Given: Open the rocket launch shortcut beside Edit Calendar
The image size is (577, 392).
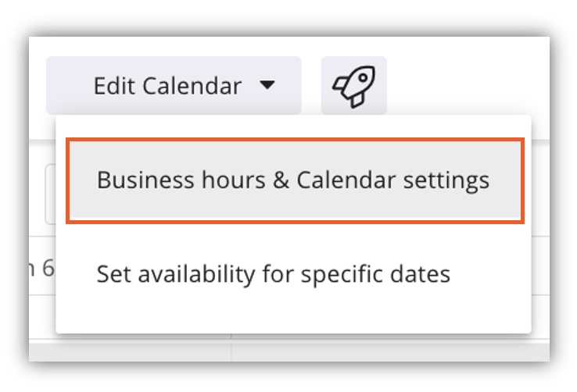Looking at the screenshot, I should pyautogui.click(x=353, y=86).
